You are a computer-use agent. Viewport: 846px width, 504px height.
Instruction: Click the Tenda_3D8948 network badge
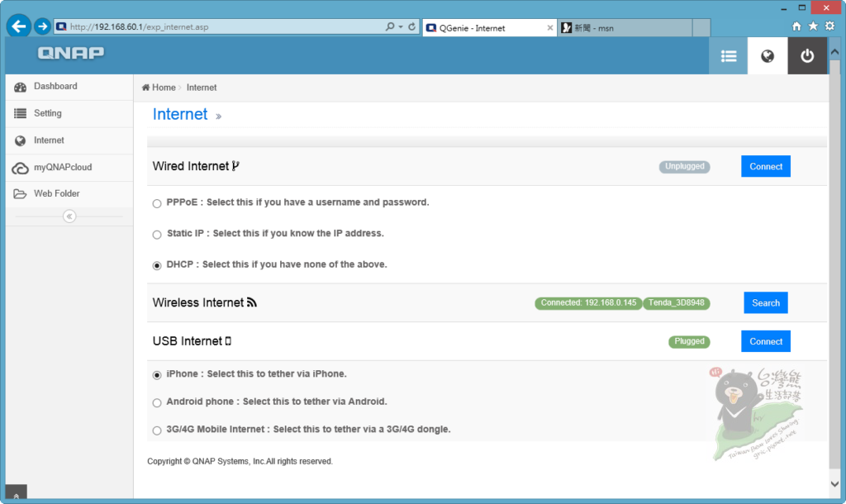tap(676, 302)
